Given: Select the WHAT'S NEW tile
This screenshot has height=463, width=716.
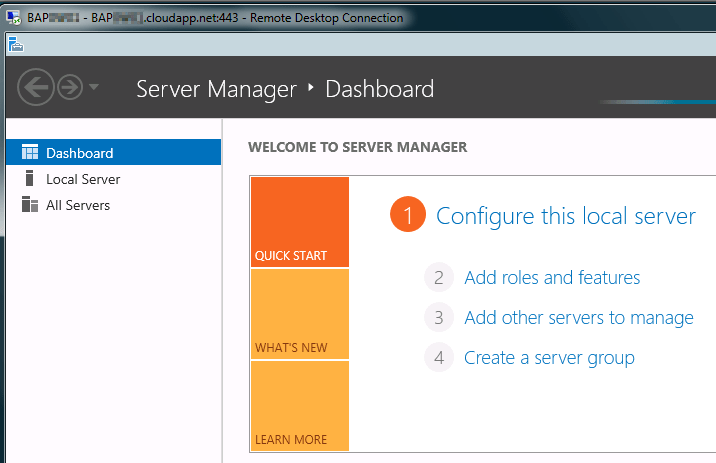Looking at the screenshot, I should pyautogui.click(x=300, y=314).
